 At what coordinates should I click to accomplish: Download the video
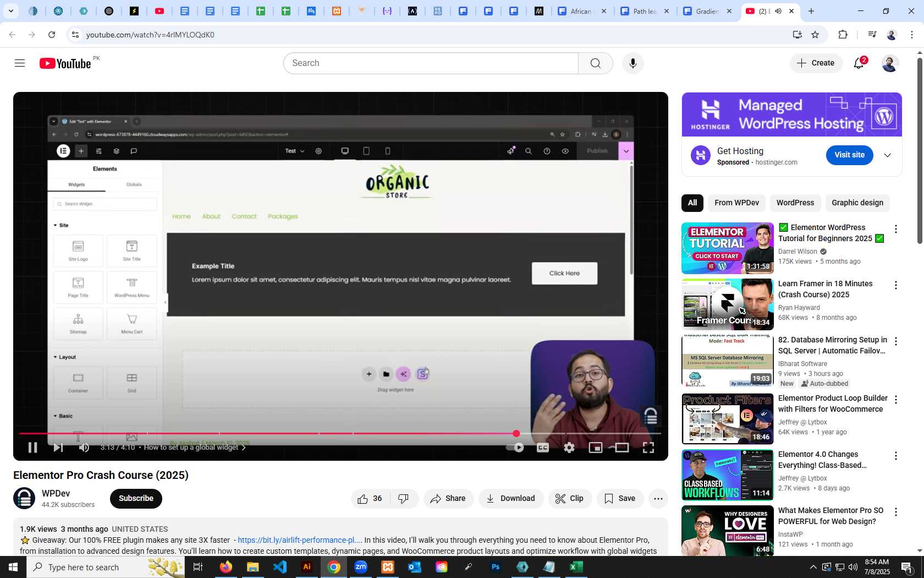point(510,499)
